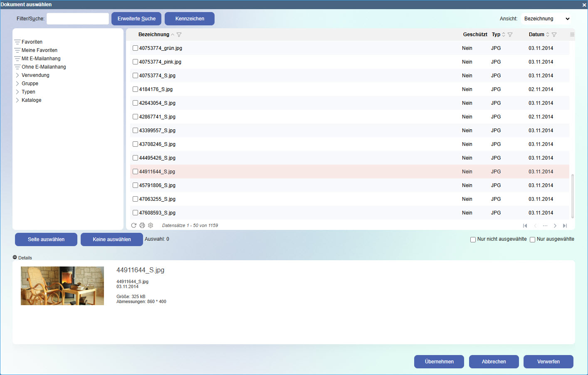Select the checkbox for 47608593_S.jpg

point(135,213)
